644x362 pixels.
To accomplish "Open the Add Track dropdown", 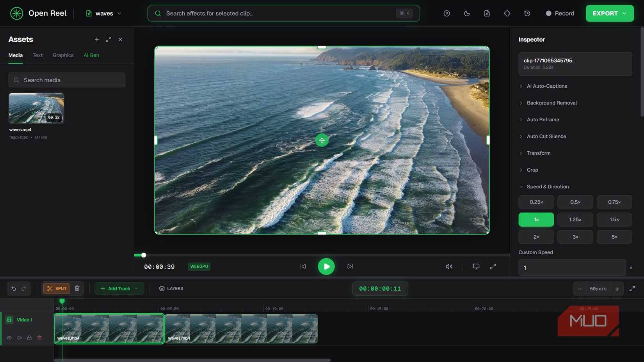I will click(119, 289).
